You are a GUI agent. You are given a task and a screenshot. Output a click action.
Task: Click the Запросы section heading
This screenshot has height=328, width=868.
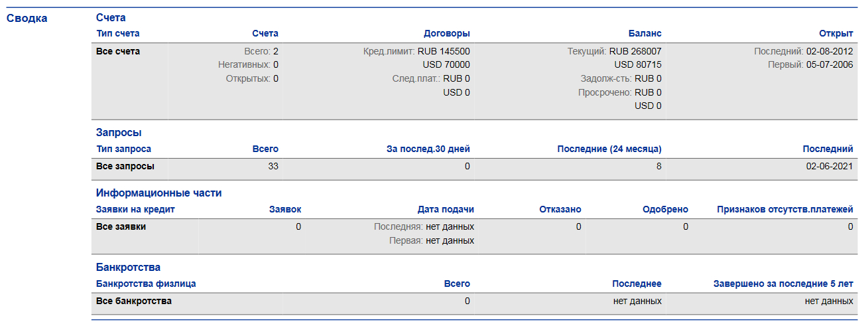[119, 133]
